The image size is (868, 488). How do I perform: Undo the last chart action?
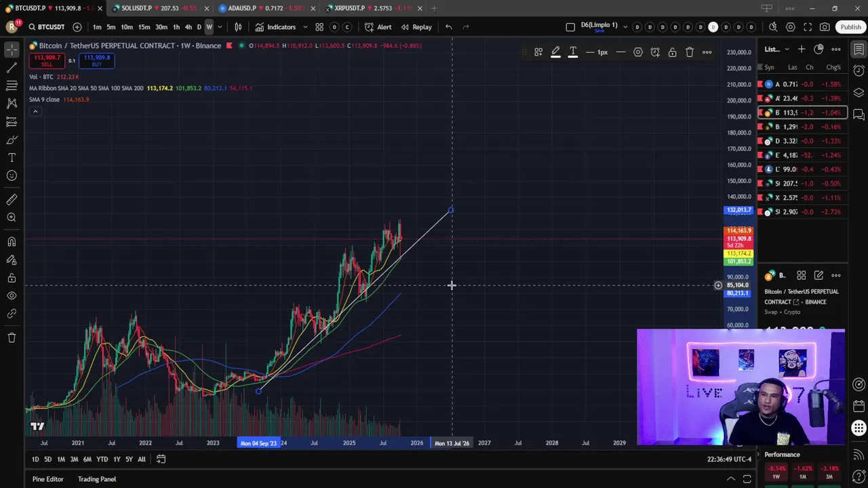(448, 27)
